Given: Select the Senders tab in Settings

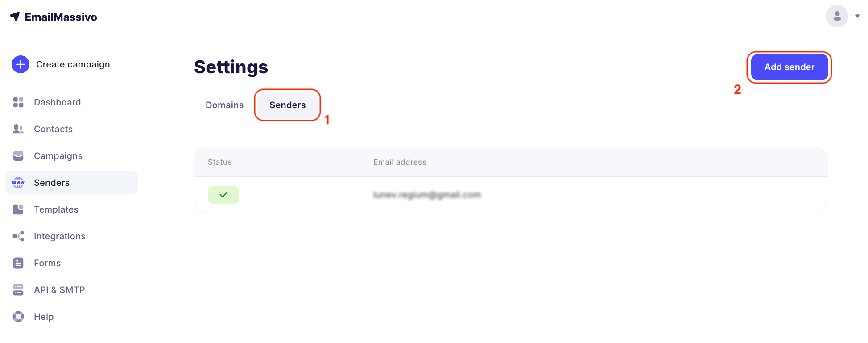Looking at the screenshot, I should (x=288, y=105).
